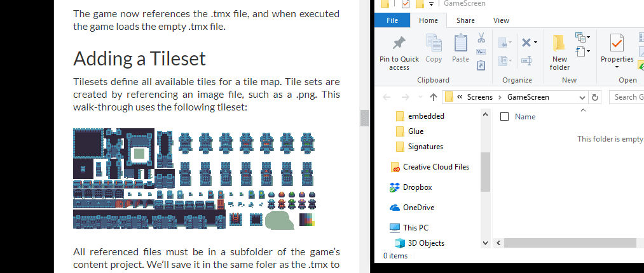Click the Up arrow to parent folder

[434, 97]
